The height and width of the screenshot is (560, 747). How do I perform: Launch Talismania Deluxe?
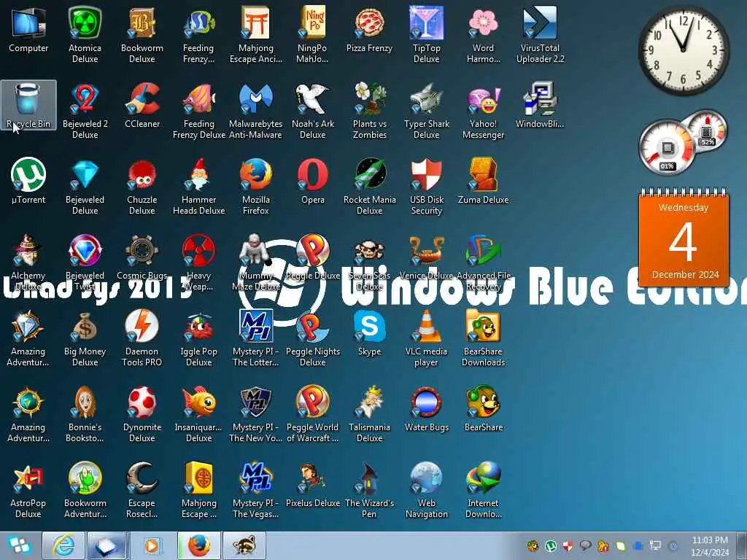point(370,414)
